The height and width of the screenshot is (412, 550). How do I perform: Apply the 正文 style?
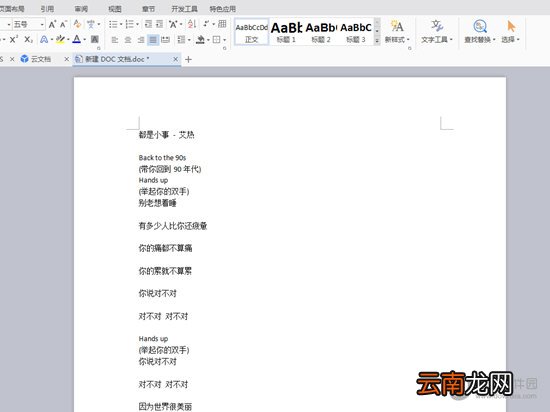point(251,32)
